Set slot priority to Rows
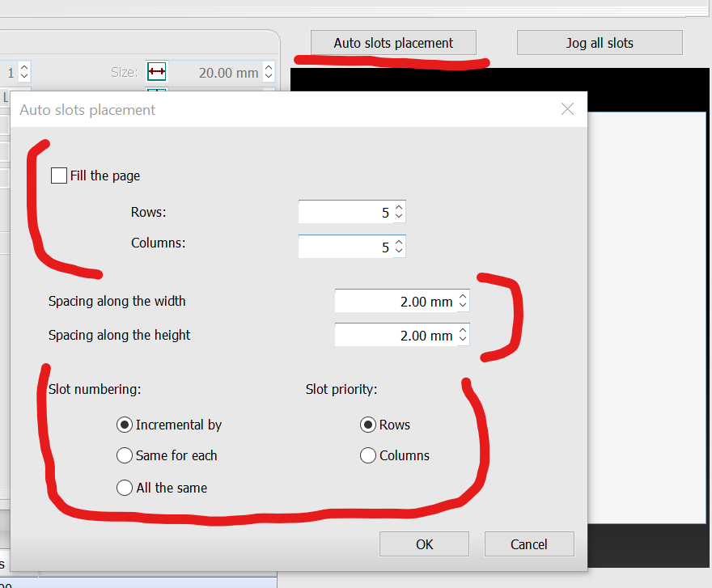The width and height of the screenshot is (712, 588). coord(368,425)
